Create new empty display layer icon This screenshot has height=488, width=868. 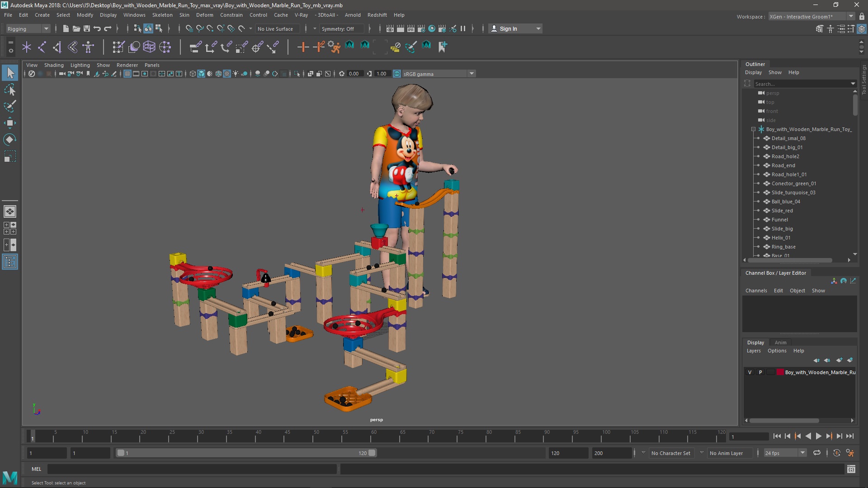840,360
